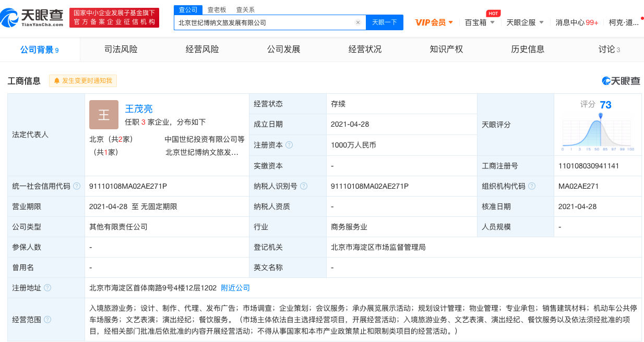Switch to the 查关系 search tab
This screenshot has height=342, width=644.
245,10
